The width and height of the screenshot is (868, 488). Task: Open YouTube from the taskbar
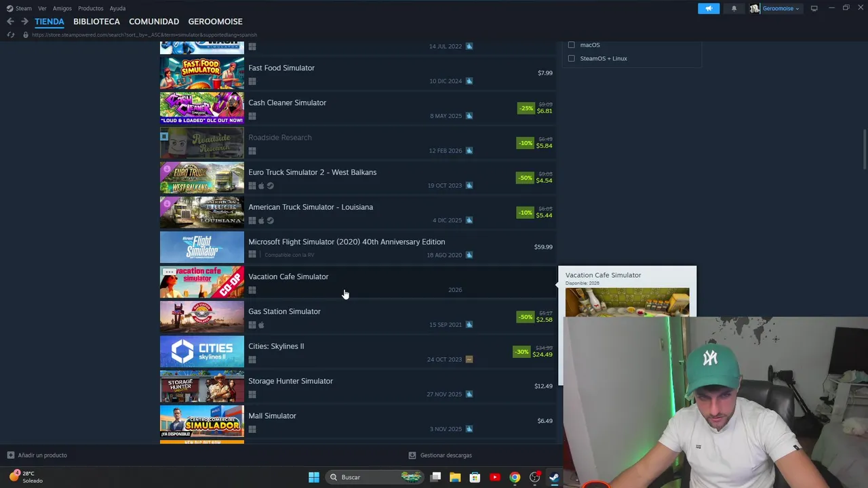tap(495, 477)
